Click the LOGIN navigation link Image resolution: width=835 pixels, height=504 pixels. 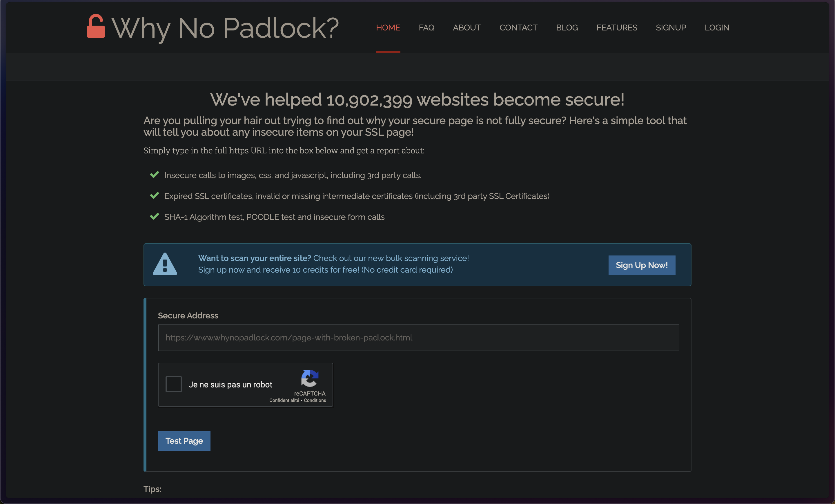click(716, 28)
